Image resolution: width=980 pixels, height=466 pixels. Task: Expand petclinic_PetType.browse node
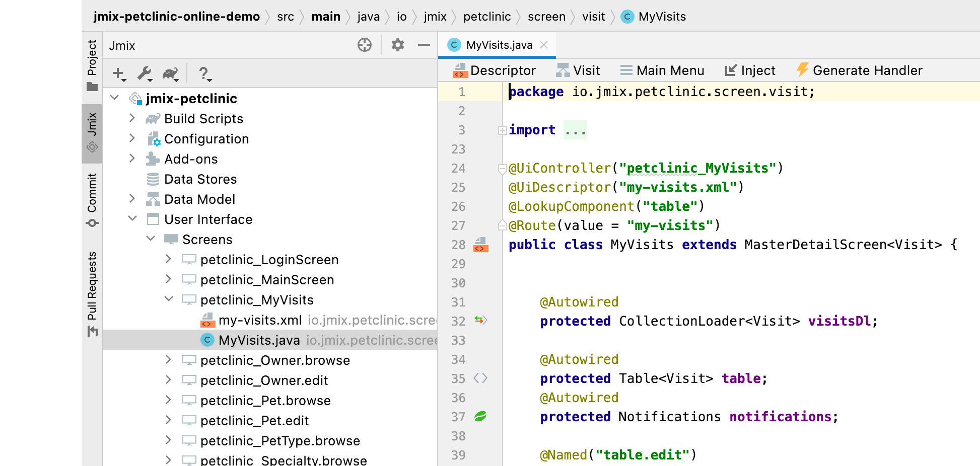[x=168, y=440]
